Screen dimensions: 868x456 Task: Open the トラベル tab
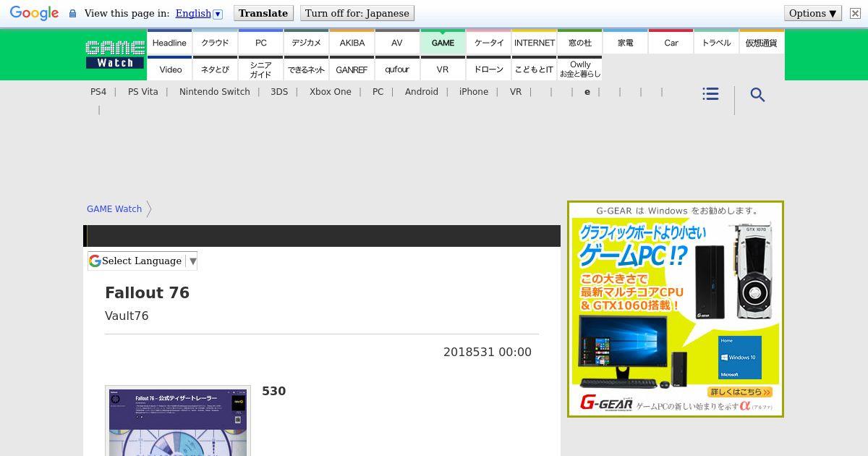coord(716,42)
